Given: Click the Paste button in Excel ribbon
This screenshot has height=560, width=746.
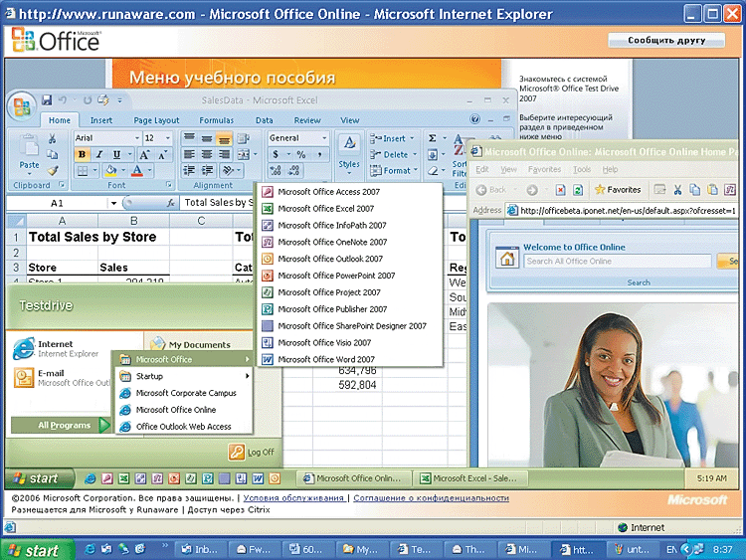Looking at the screenshot, I should point(29,152).
